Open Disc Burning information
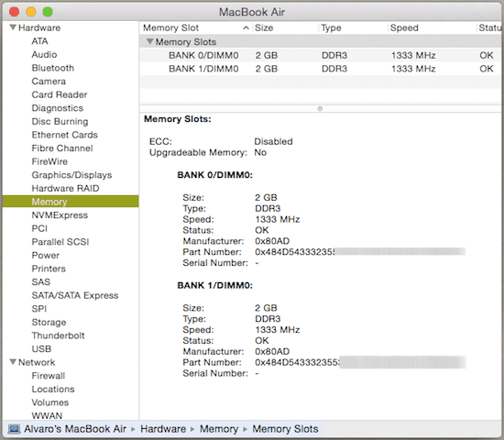The image size is (504, 440). [60, 122]
